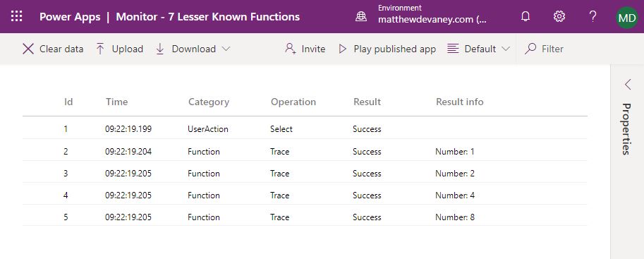Clear data with the X icon
The width and height of the screenshot is (644, 259).
click(28, 49)
